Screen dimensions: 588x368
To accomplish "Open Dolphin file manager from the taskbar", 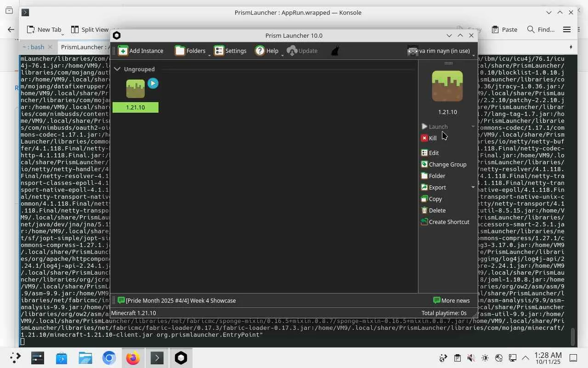I will pyautogui.click(x=85, y=358).
